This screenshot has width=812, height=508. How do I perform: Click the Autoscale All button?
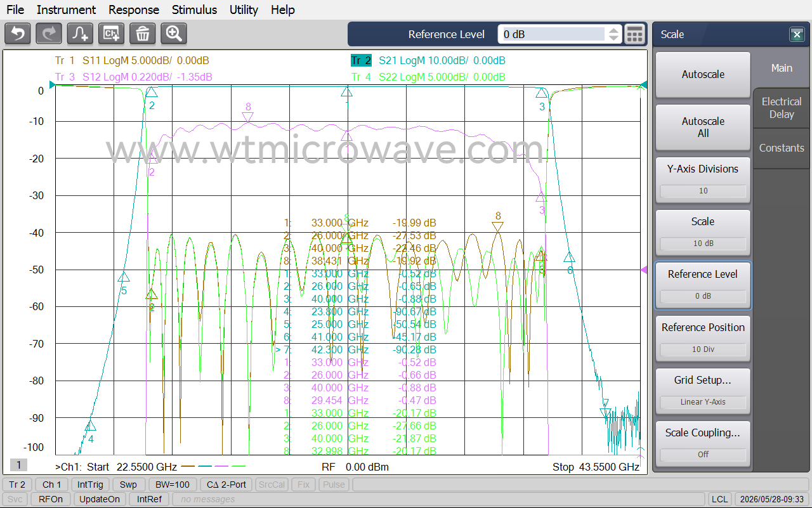pos(703,127)
